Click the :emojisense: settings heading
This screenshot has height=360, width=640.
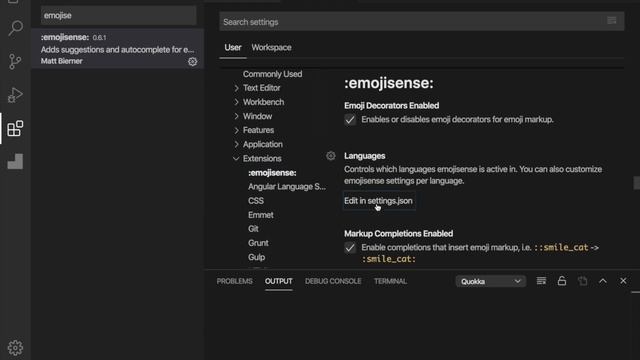coord(389,83)
